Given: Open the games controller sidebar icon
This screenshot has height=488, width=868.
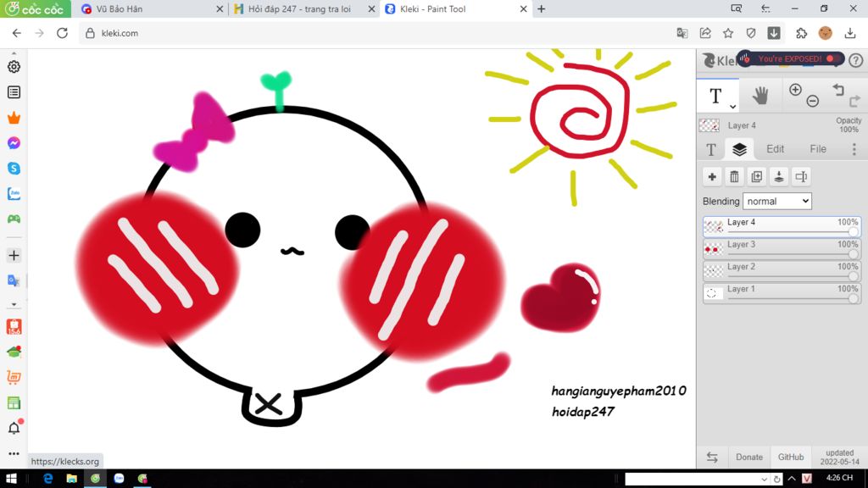Looking at the screenshot, I should pyautogui.click(x=14, y=219).
